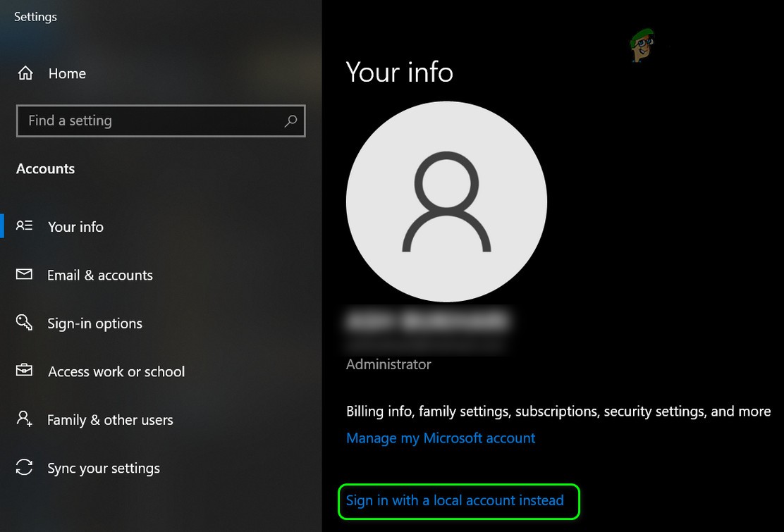Open Manage my Microsoft account
The width and height of the screenshot is (784, 532).
[x=440, y=438]
